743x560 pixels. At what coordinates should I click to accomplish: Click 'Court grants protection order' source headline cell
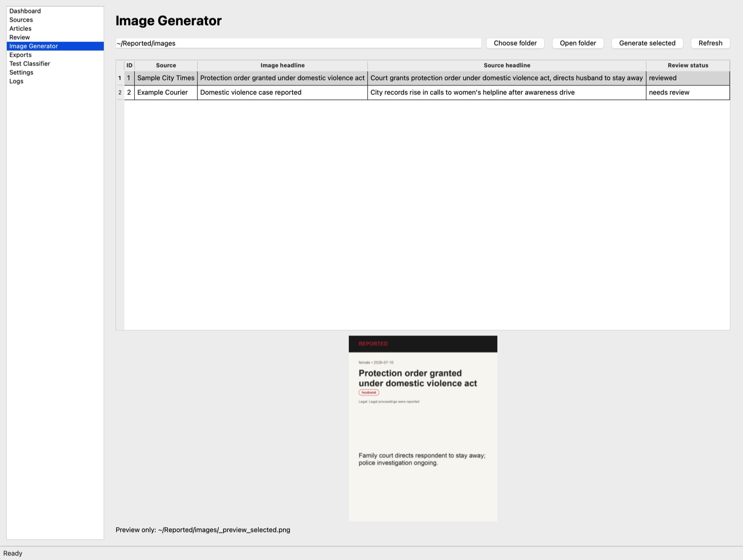[x=507, y=78]
